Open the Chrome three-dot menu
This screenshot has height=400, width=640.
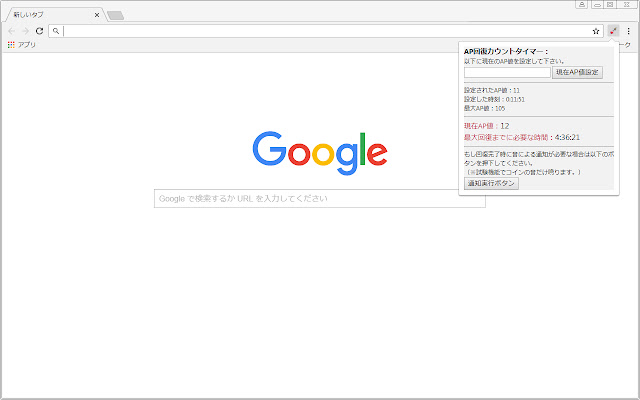click(x=629, y=31)
